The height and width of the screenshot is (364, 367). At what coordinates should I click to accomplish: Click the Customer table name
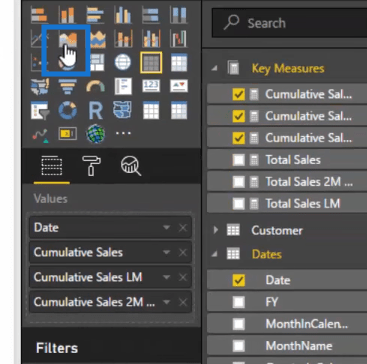(x=277, y=230)
